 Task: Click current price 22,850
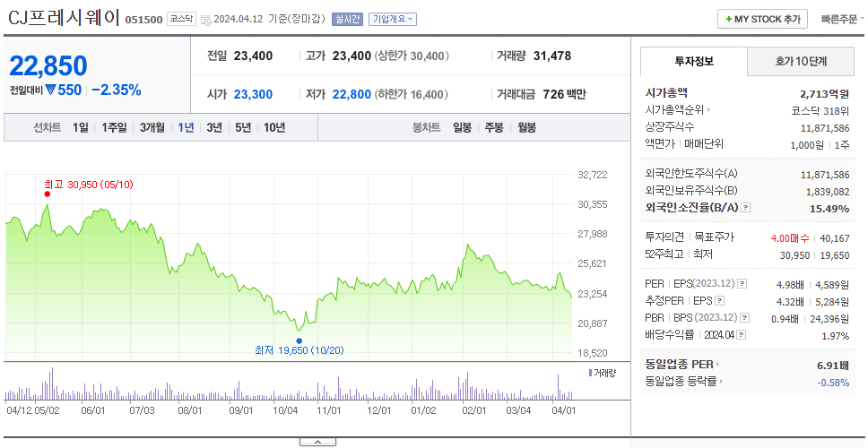click(48, 65)
